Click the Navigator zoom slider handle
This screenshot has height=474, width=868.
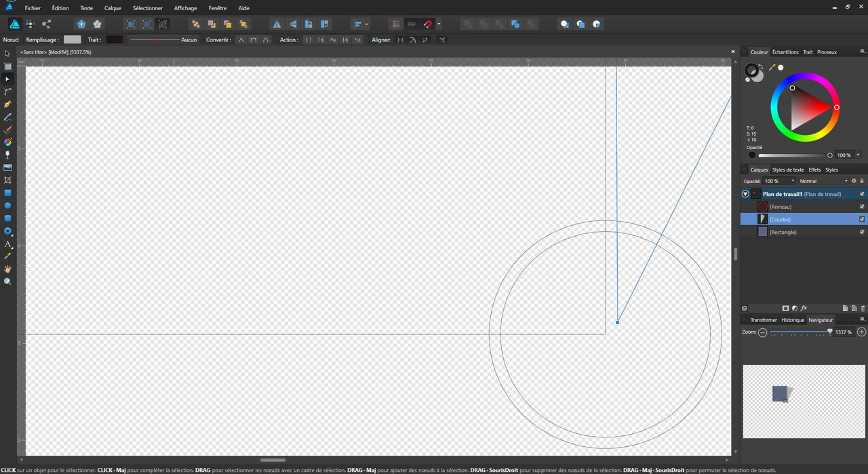pos(829,332)
